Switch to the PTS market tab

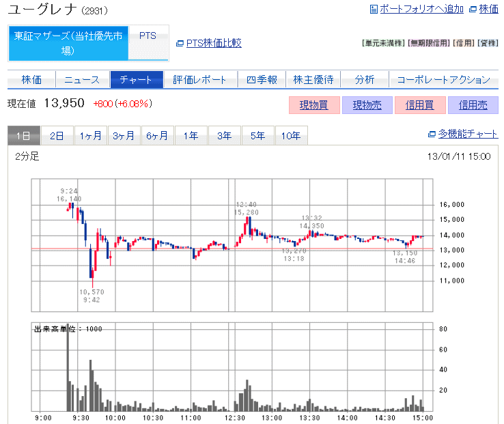coord(148,36)
